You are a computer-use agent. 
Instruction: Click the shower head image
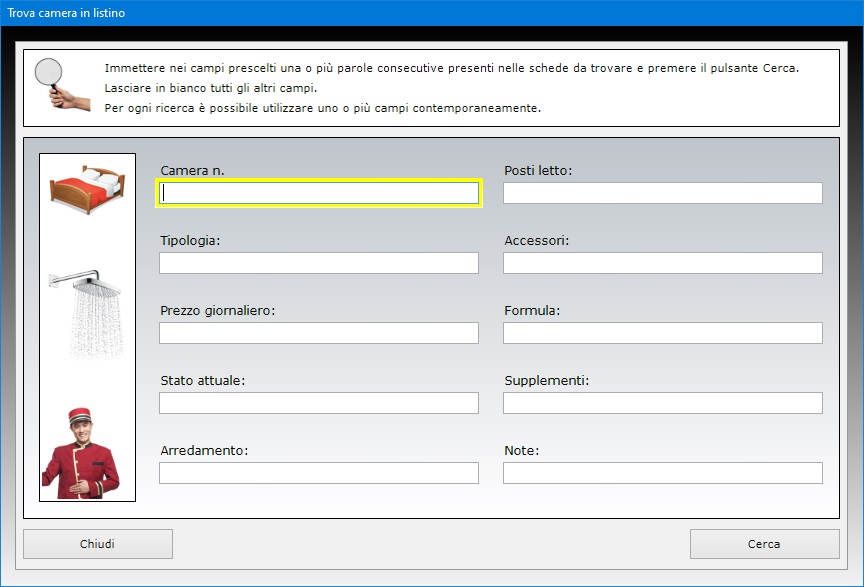tap(86, 314)
